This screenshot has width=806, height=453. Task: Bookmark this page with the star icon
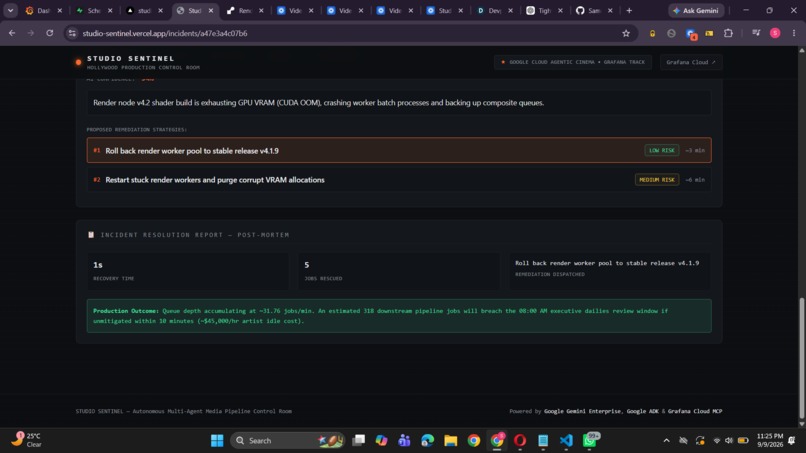pyautogui.click(x=626, y=33)
